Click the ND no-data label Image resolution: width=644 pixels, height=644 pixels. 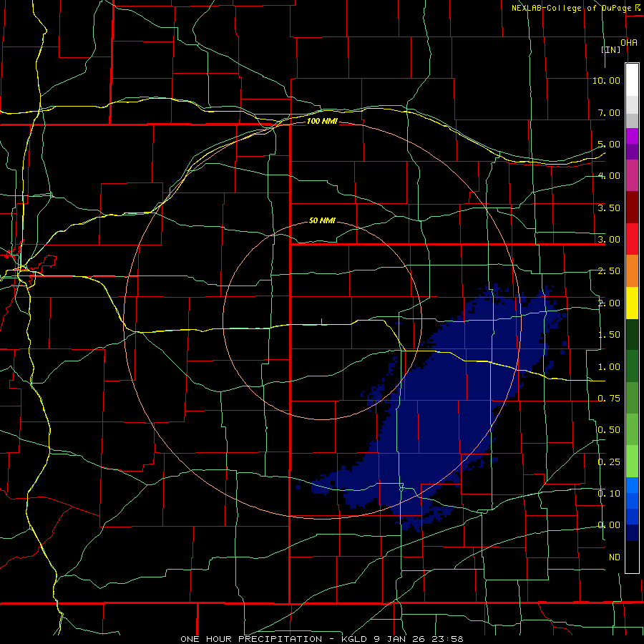[x=615, y=557]
